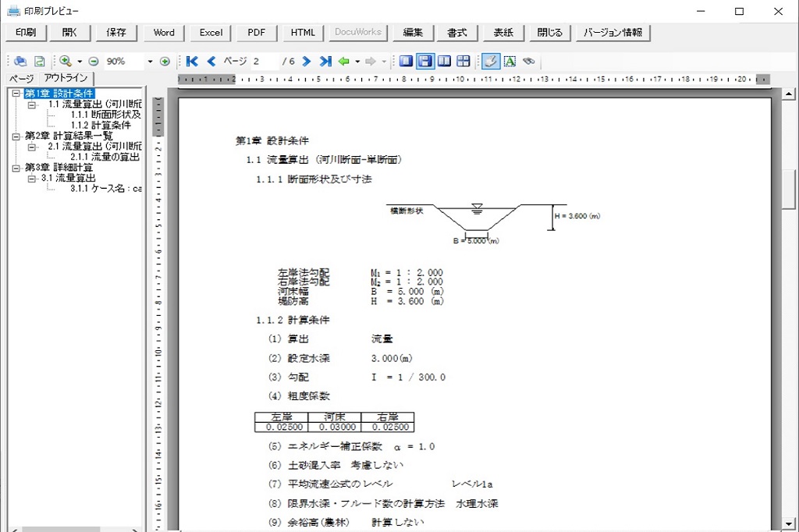Click the grey forward navigation arrow
Image resolution: width=799 pixels, height=532 pixels.
[371, 61]
